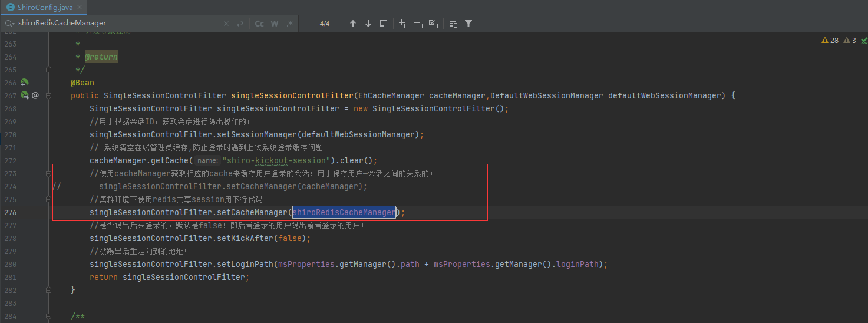Toggle whole Words (W) search option
This screenshot has height=323, width=868.
click(x=275, y=24)
